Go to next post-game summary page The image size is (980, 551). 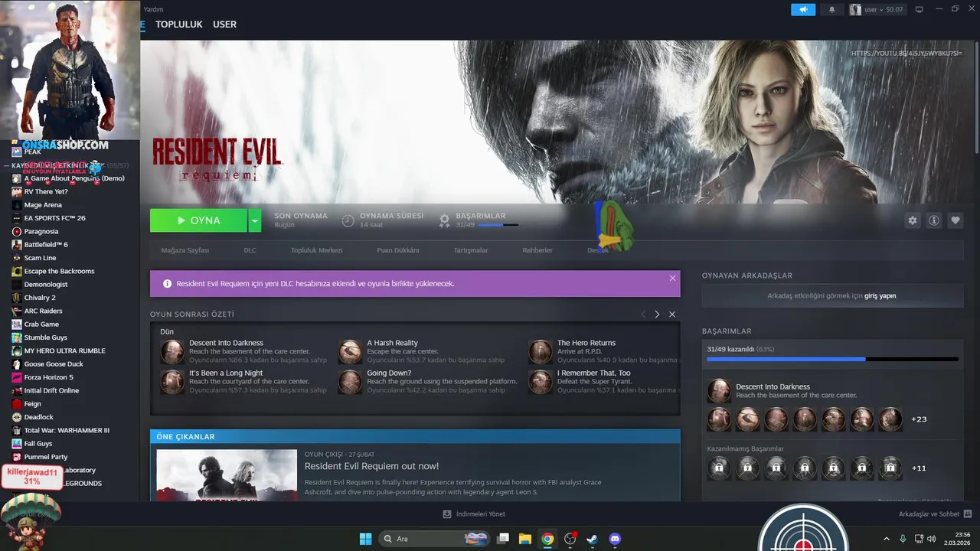[x=657, y=315]
